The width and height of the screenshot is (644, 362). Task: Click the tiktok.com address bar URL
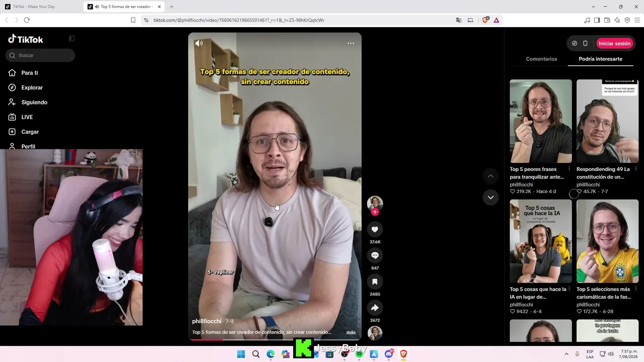pos(238,20)
